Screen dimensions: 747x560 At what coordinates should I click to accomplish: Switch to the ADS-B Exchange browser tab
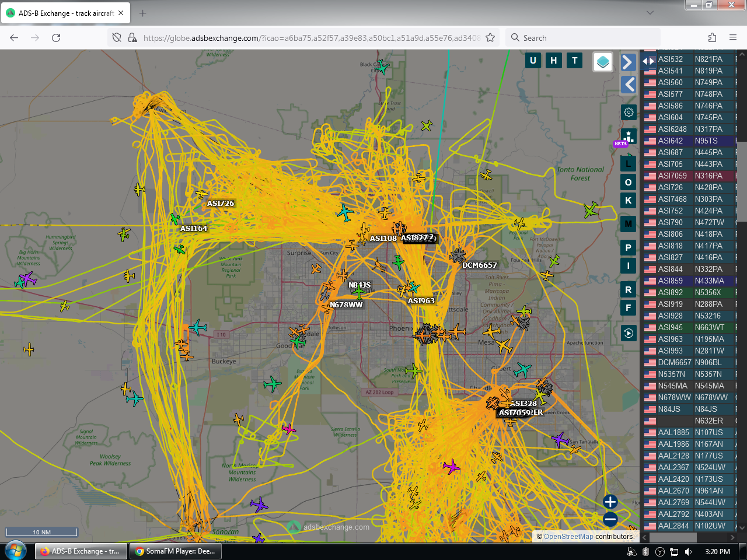(65, 13)
